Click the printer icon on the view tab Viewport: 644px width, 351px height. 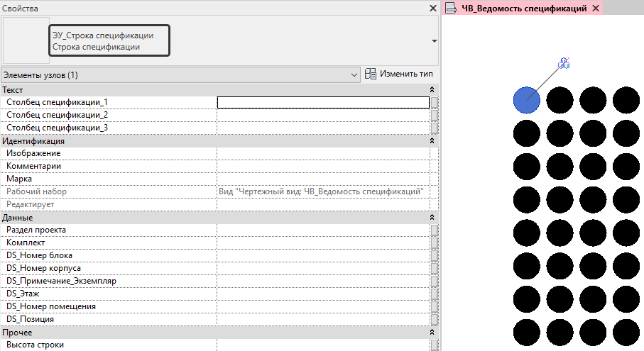(x=450, y=9)
